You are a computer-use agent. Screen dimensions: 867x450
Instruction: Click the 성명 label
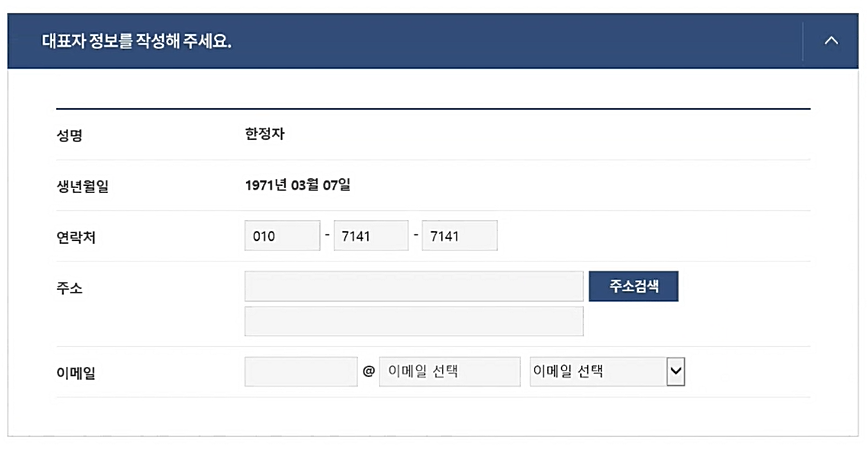[x=70, y=135]
